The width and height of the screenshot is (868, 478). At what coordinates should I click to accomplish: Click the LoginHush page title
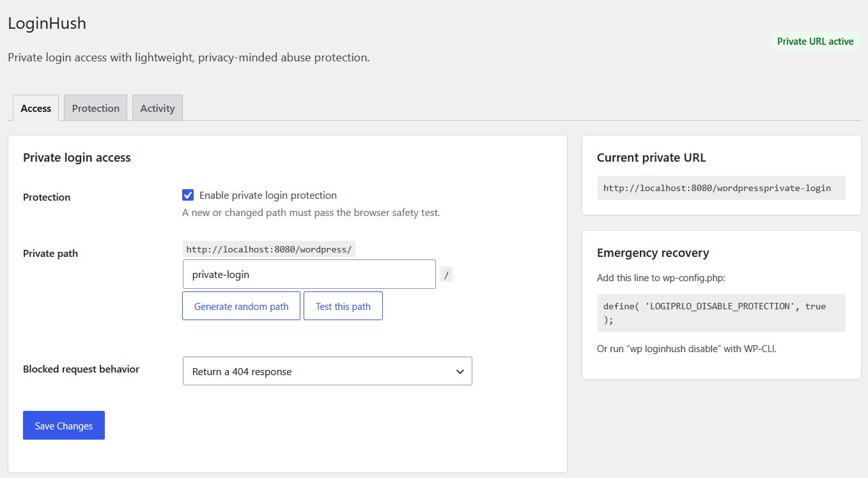[47, 24]
